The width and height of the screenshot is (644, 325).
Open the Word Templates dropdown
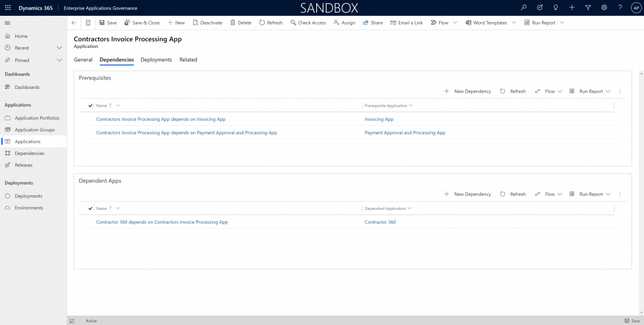[513, 23]
